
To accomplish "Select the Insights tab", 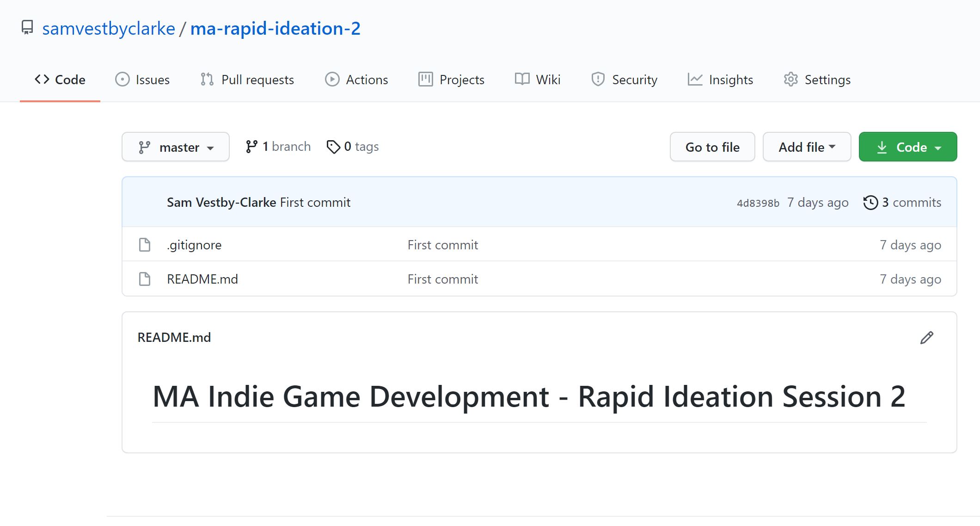I will [x=730, y=80].
